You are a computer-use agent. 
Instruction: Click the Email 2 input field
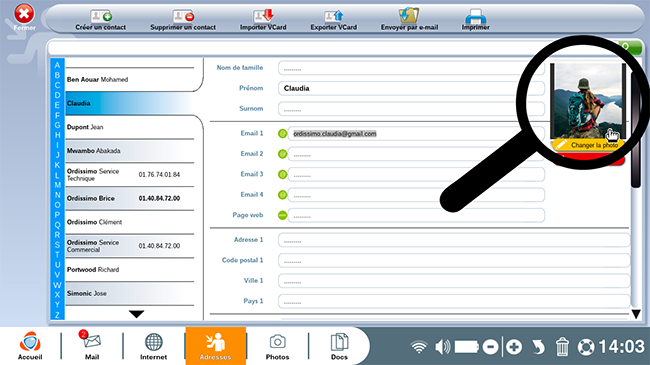tap(416, 154)
